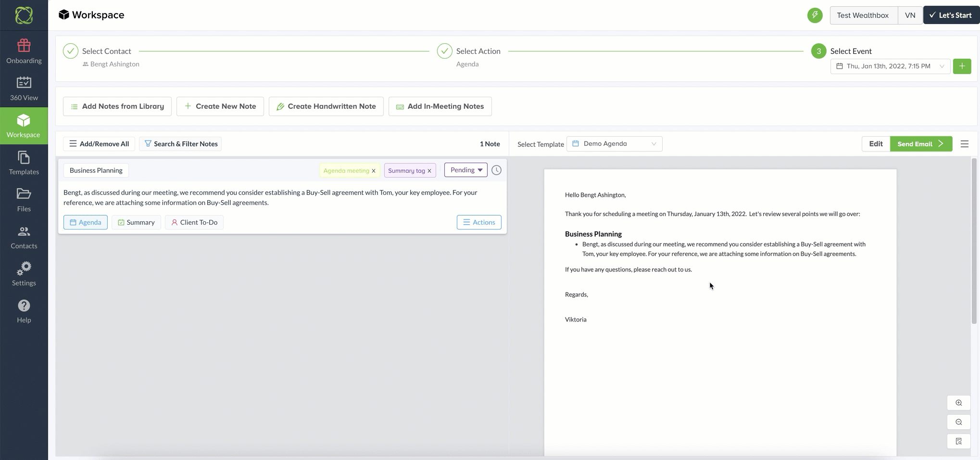Click the green lightning bolt icon
This screenshot has height=460, width=980.
click(x=815, y=15)
